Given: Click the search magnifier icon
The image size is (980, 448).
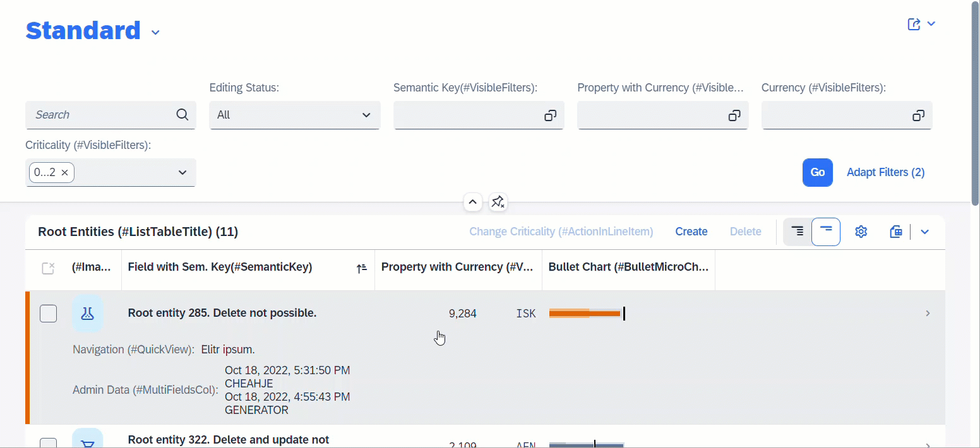Looking at the screenshot, I should coord(182,115).
